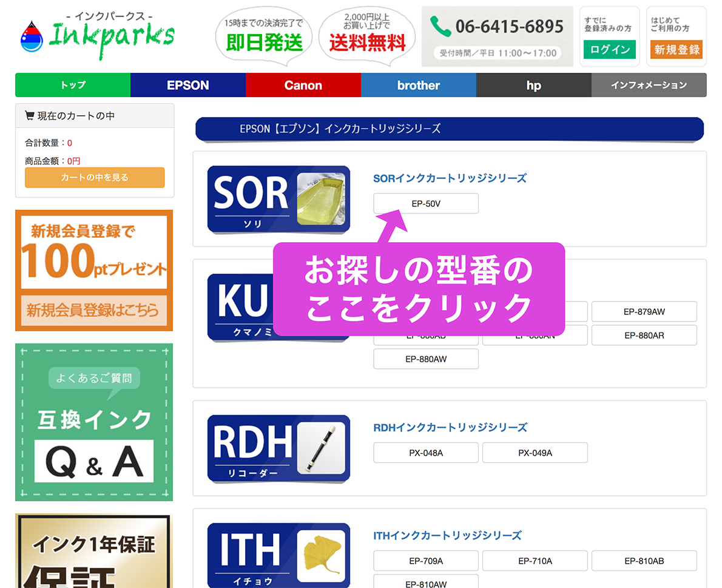722x588 pixels.
Task: Click the 受付時間 hours text
Action: (498, 53)
